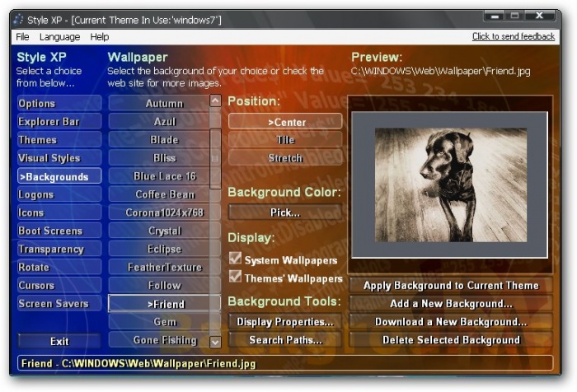Pick the Coffee Bean wallpaper
The image size is (577, 392).
[x=159, y=194]
